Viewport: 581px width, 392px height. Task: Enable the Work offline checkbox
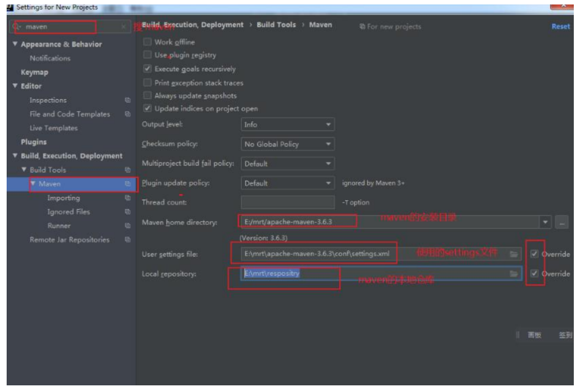coord(147,42)
